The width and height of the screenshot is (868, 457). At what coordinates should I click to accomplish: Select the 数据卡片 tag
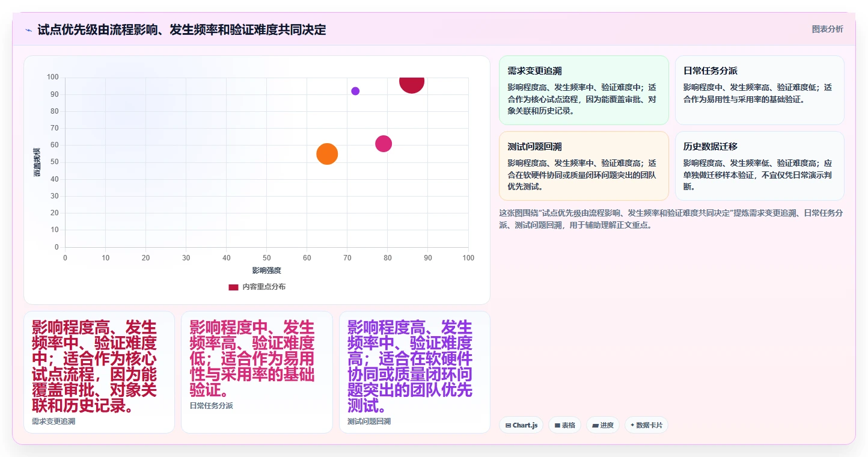(x=646, y=425)
